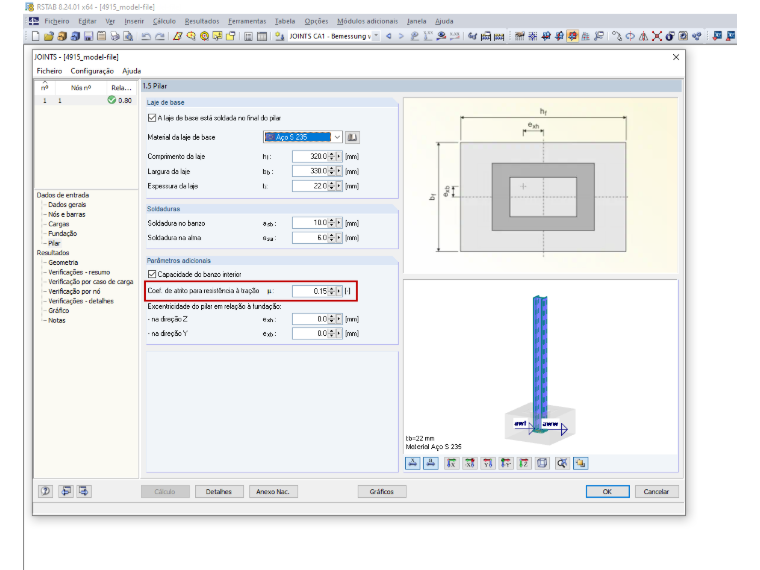This screenshot has height=570, width=760.
Task: Set view against Y direction
Action: click(506, 463)
